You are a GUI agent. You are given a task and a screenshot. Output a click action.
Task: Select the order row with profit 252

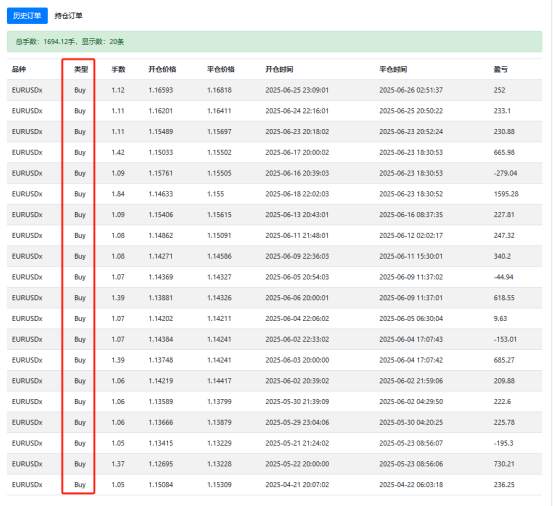pos(274,90)
